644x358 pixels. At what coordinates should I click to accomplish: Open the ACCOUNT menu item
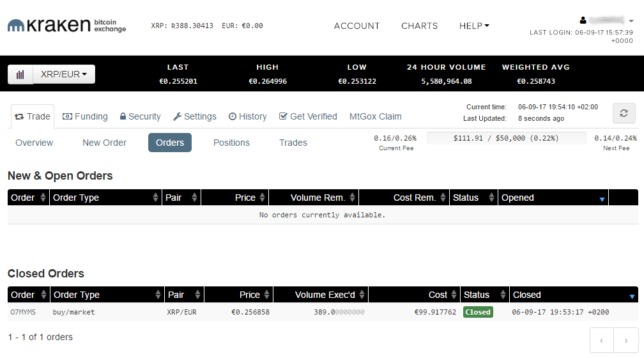356,26
